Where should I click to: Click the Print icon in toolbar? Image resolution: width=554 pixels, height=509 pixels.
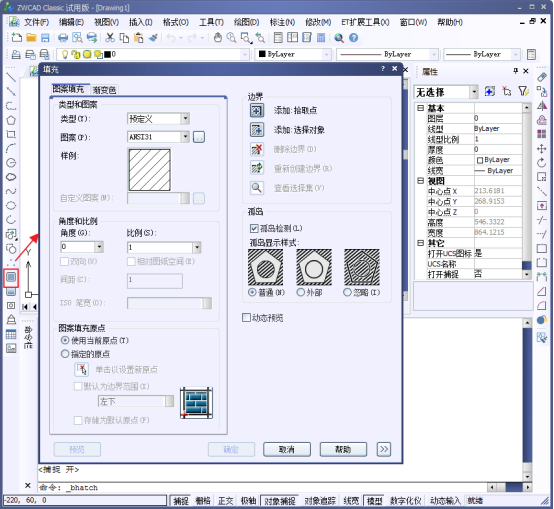pos(63,37)
